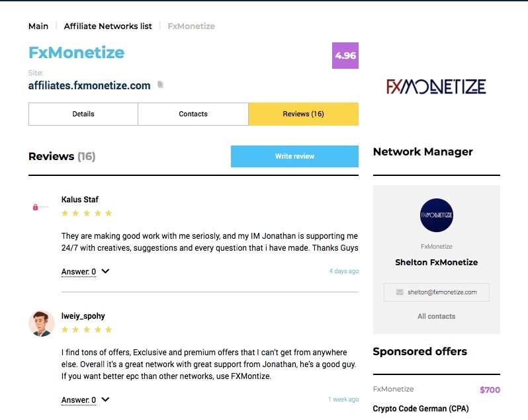
Task: Click the envelope icon beside shelton email
Action: click(400, 292)
